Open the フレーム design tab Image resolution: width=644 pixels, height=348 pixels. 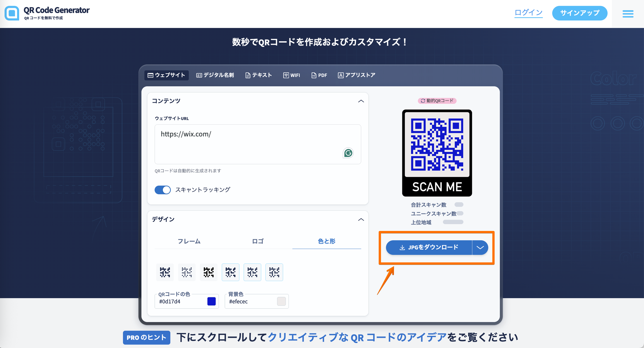[x=189, y=241]
